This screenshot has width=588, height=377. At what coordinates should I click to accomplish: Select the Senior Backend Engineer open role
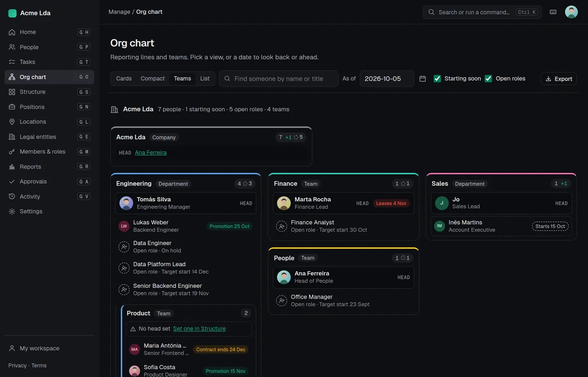click(186, 290)
